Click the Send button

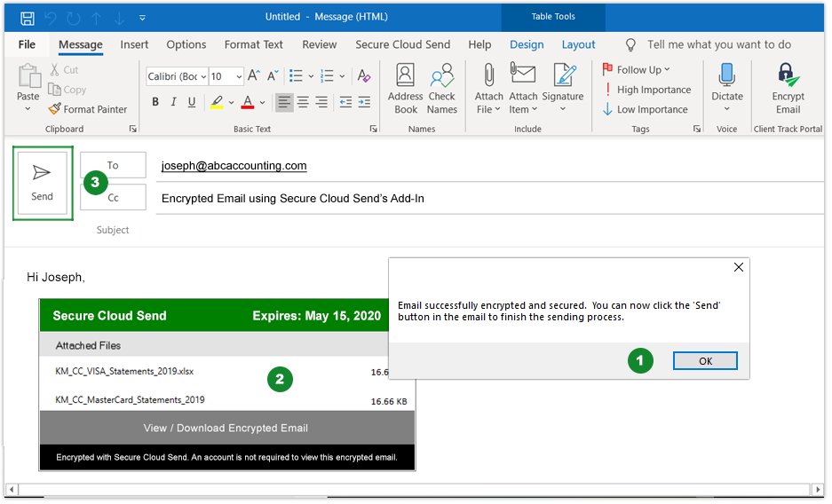point(43,184)
